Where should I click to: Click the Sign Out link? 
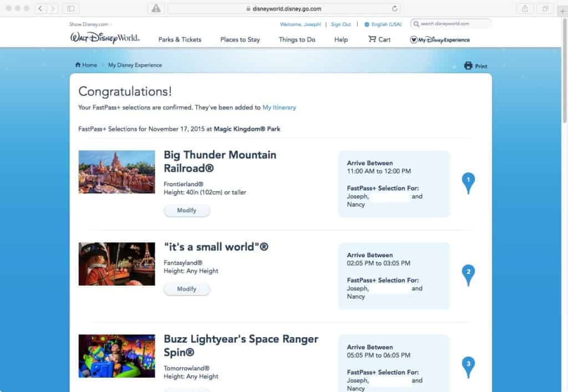pos(341,24)
